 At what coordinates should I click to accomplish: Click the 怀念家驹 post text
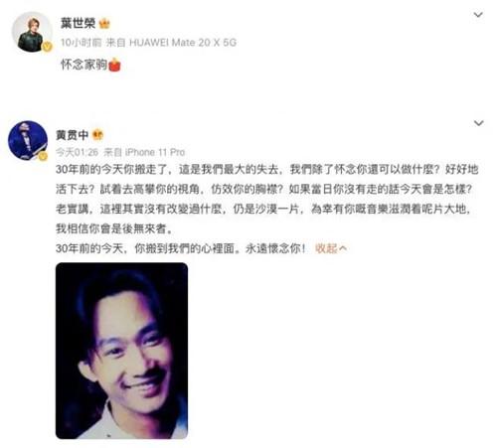pyautogui.click(x=84, y=65)
